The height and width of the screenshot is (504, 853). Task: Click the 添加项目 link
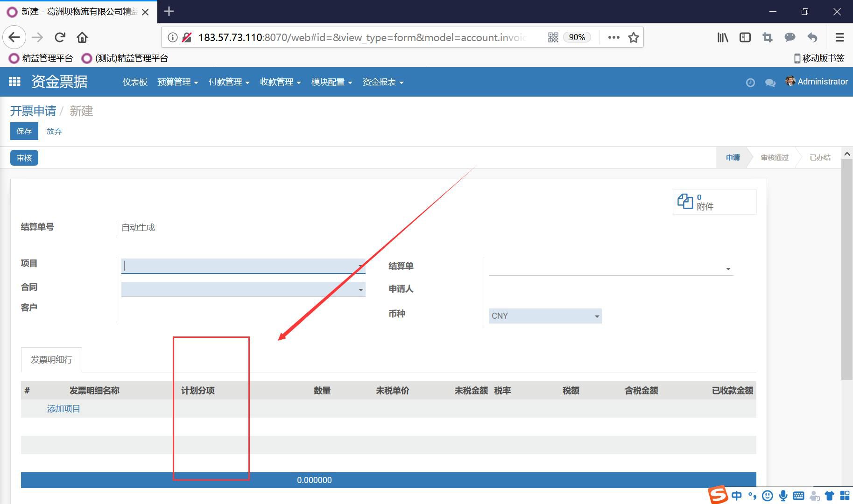tap(63, 409)
